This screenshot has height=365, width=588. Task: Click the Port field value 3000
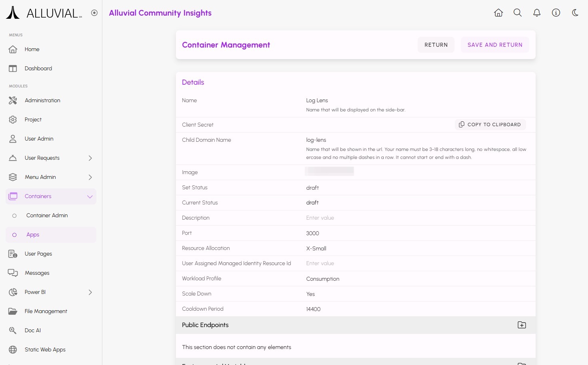(x=313, y=233)
